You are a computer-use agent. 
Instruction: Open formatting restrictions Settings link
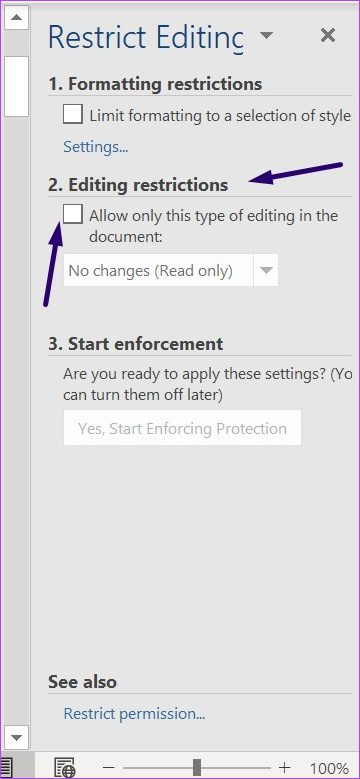95,147
